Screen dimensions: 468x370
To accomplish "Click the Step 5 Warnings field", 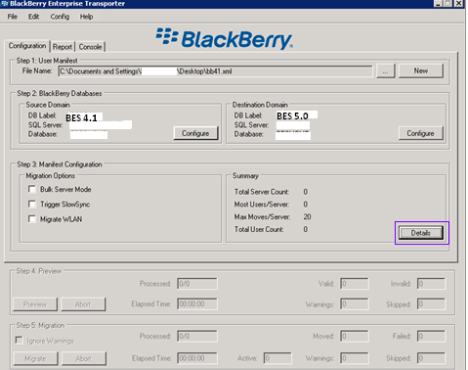I will 354,358.
